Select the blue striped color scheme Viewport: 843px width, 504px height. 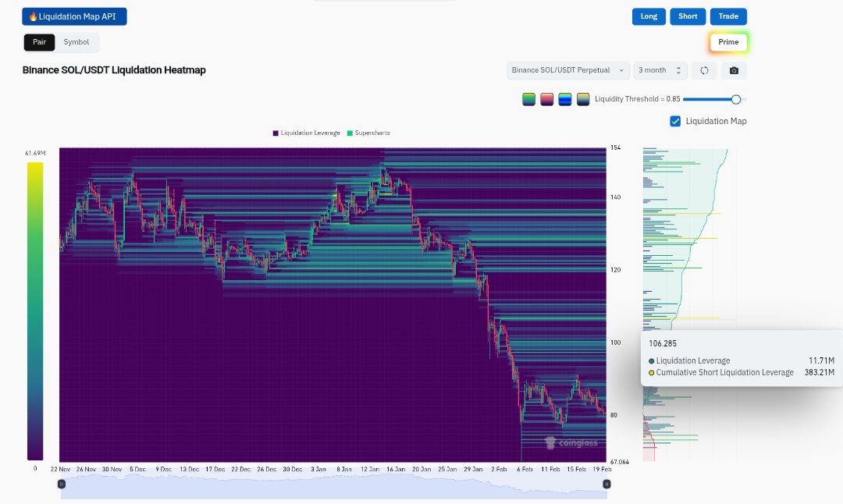pyautogui.click(x=565, y=99)
